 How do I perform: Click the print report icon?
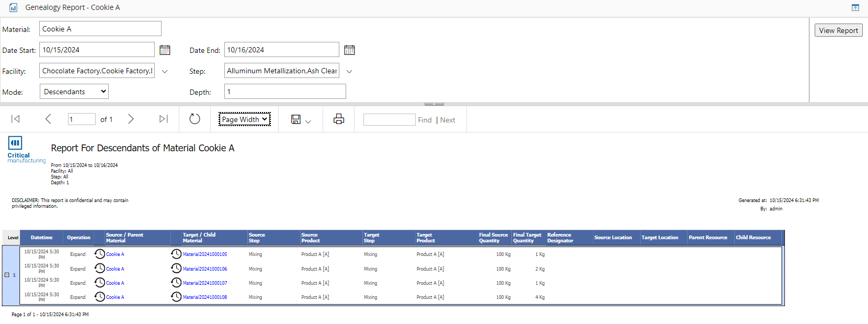339,119
